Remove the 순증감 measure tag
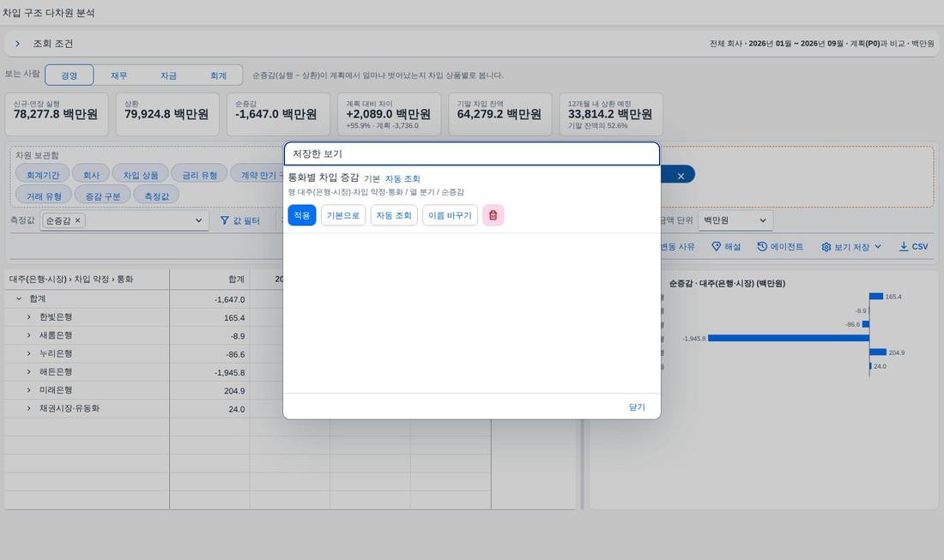Viewport: 944px width, 560px height. pos(77,220)
